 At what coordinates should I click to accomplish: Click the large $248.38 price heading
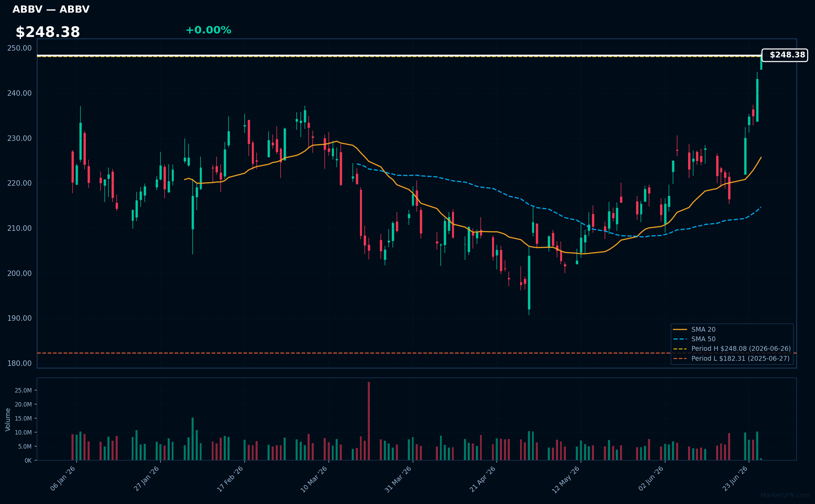coord(48,32)
